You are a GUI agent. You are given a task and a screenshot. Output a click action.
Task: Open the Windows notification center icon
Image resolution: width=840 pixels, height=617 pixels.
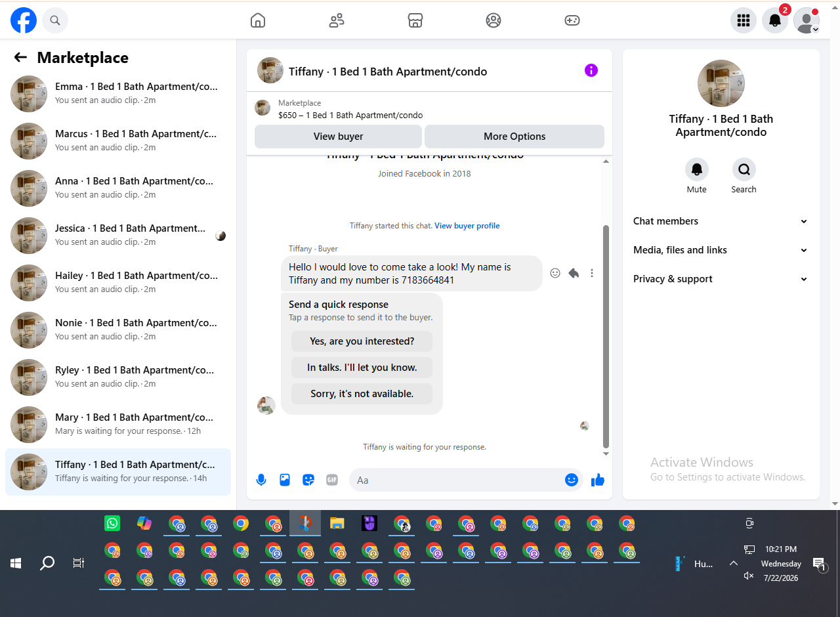pyautogui.click(x=819, y=563)
